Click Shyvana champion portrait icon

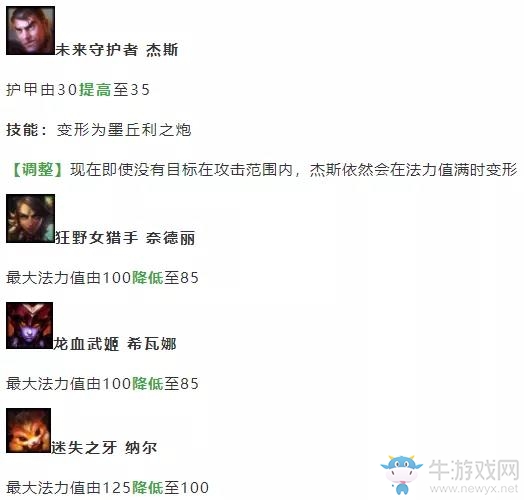tap(29, 326)
